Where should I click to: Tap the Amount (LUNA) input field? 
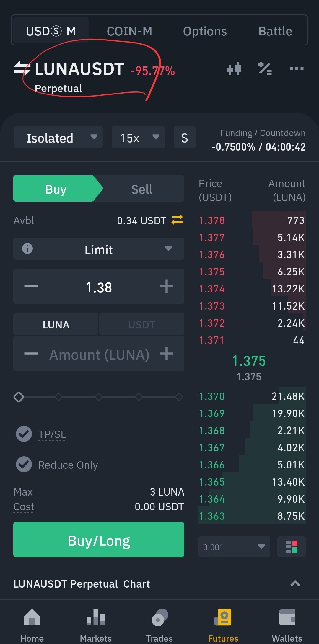tap(99, 354)
